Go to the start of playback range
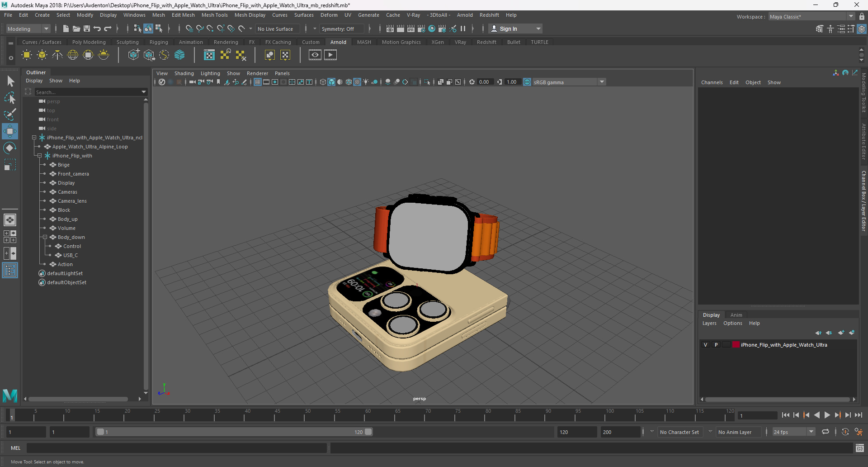Screen dimensions: 868x467 (786, 415)
